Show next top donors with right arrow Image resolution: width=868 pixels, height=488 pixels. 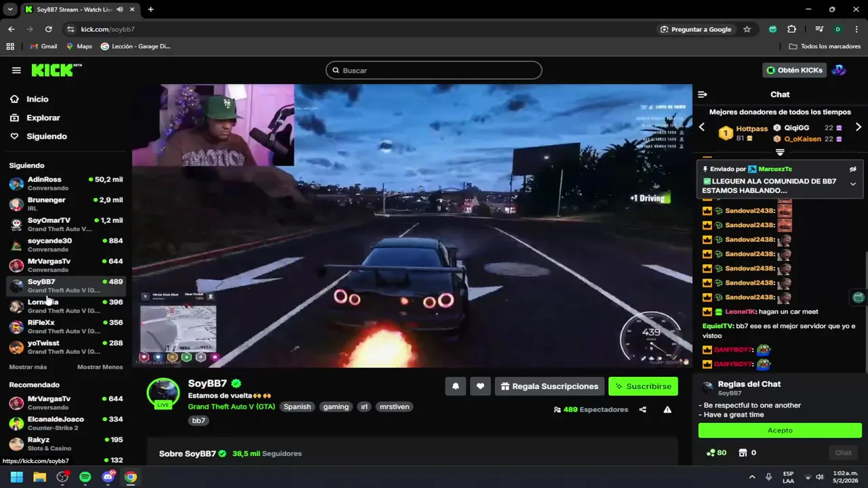point(858,127)
